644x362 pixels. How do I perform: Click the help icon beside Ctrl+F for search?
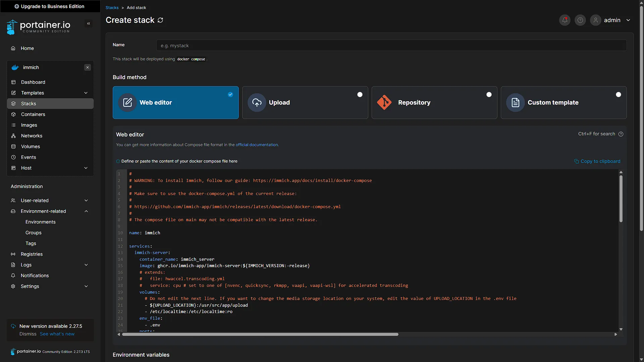point(621,134)
